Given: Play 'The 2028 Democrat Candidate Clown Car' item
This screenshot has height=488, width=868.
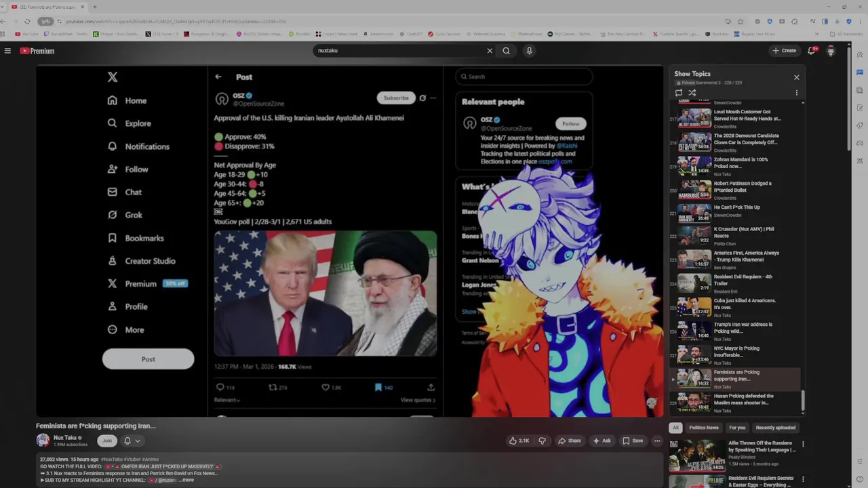Looking at the screenshot, I should [x=735, y=142].
